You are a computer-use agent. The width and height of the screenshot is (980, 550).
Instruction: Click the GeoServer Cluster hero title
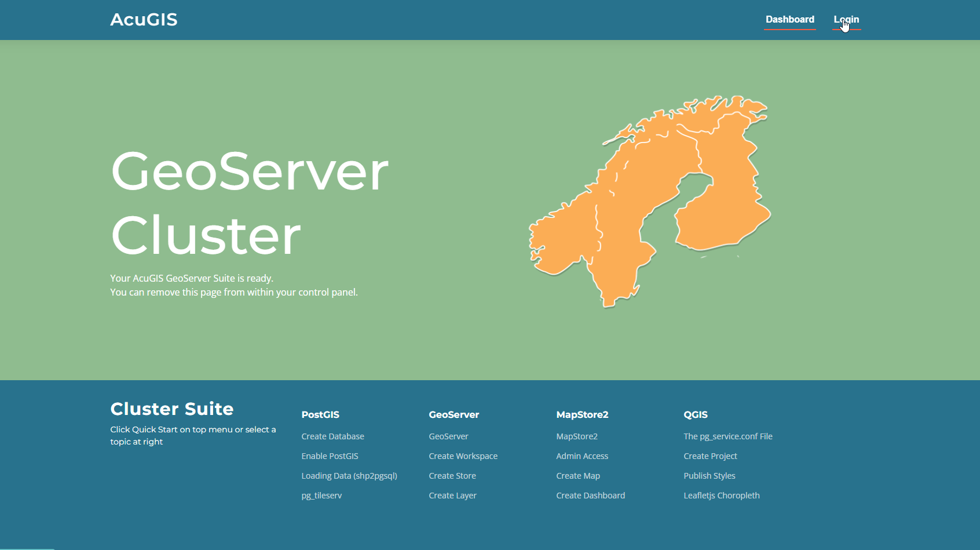point(249,203)
